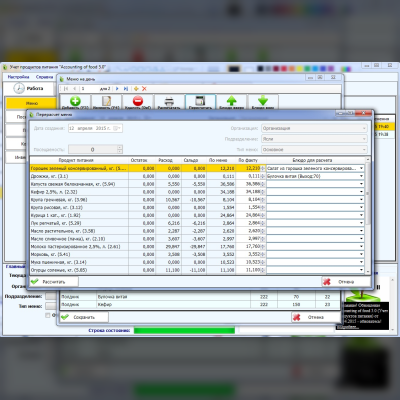The image size is (400, 400).
Task: Open the Настройки menu
Action: (x=19, y=77)
